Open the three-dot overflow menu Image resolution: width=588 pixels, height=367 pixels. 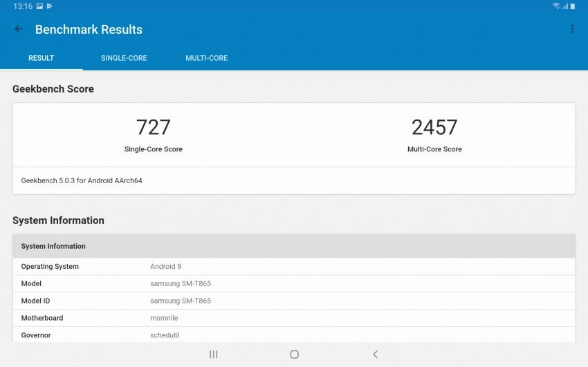point(572,29)
